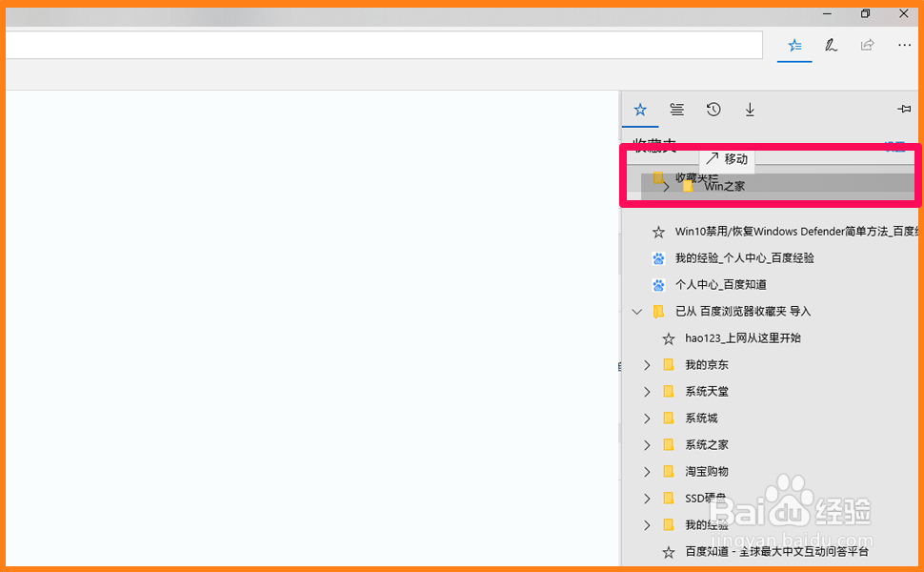The height and width of the screenshot is (572, 924).
Task: Open 我的经验_个人中心_百度经验 favorite
Action: (x=744, y=258)
